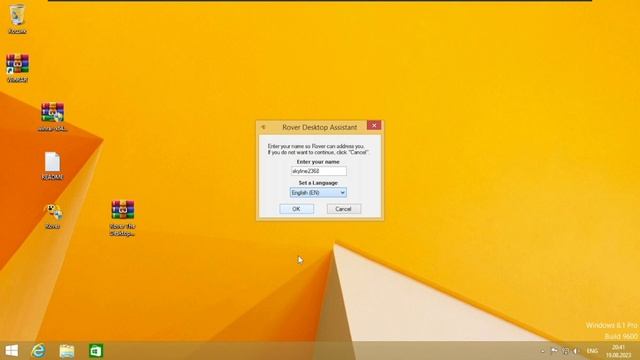Click Cancel in the Rover dialog

pyautogui.click(x=343, y=209)
